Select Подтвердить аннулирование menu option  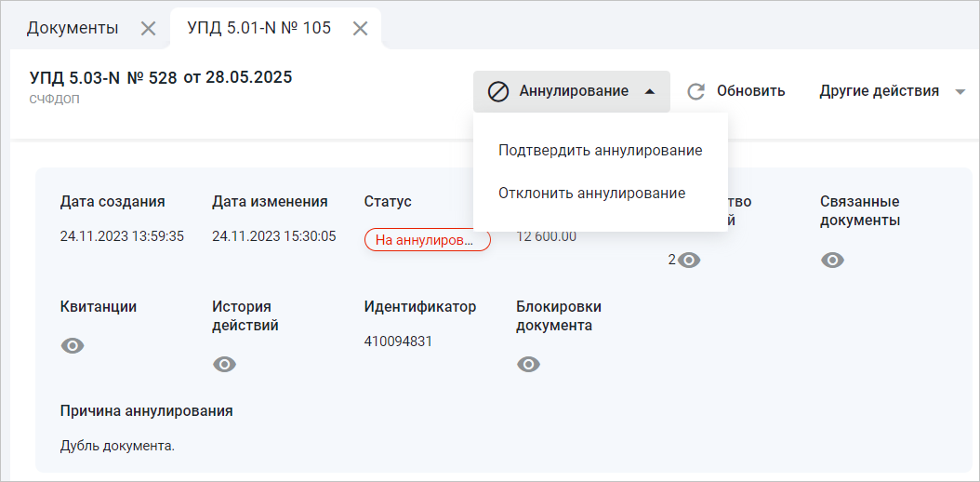(600, 150)
